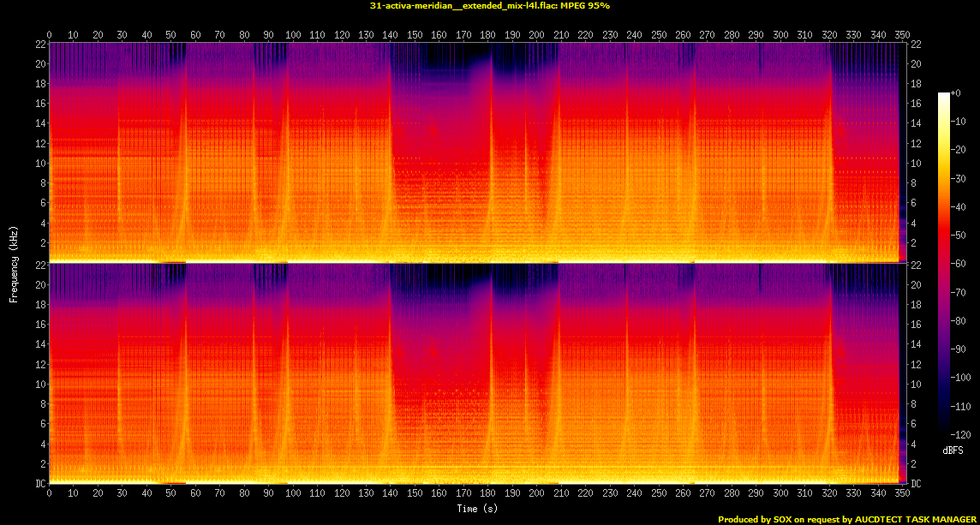Click the '-50' value on the dBFS scale
This screenshot has width=980, height=525.
pyautogui.click(x=958, y=235)
